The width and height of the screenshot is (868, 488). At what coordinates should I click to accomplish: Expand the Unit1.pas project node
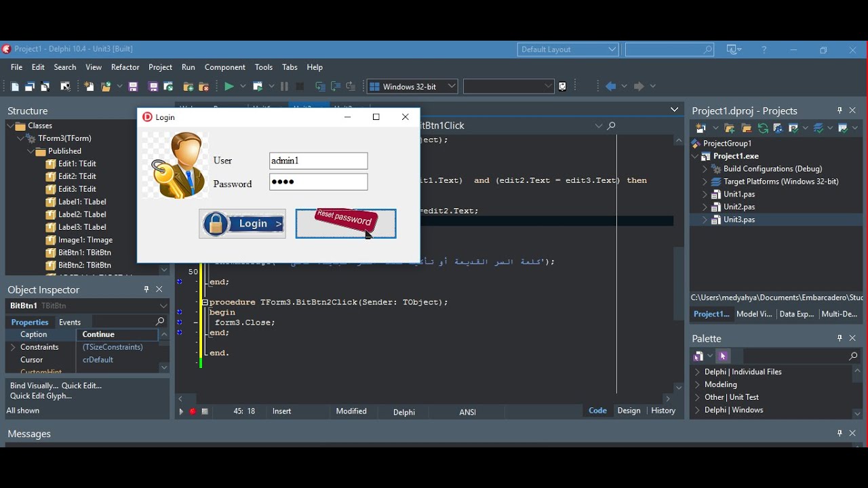tap(705, 195)
